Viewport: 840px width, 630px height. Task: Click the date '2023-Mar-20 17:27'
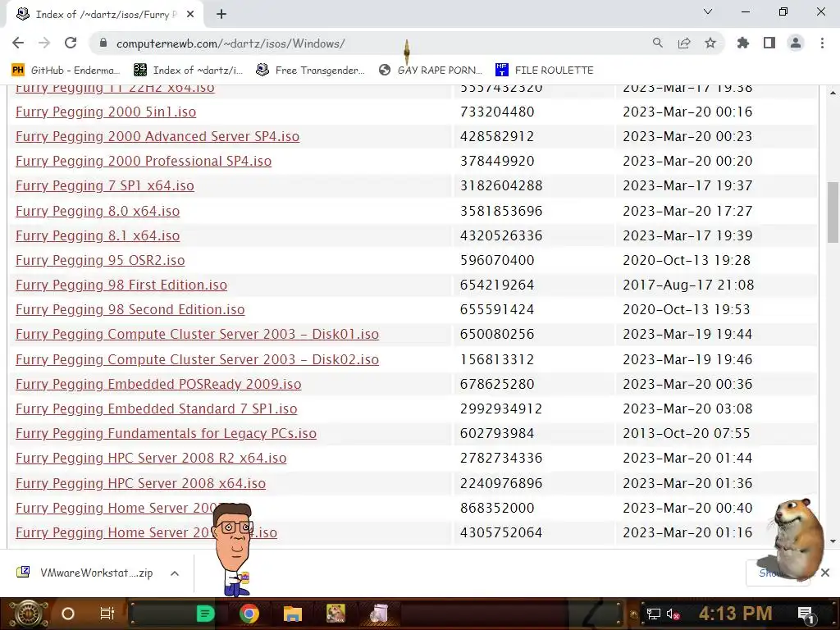click(687, 211)
